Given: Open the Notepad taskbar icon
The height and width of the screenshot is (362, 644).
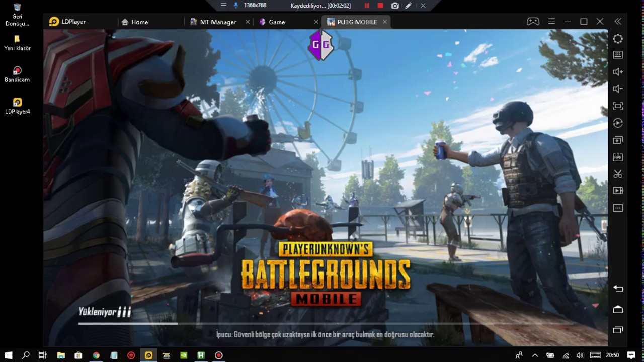Looking at the screenshot, I should [x=114, y=355].
